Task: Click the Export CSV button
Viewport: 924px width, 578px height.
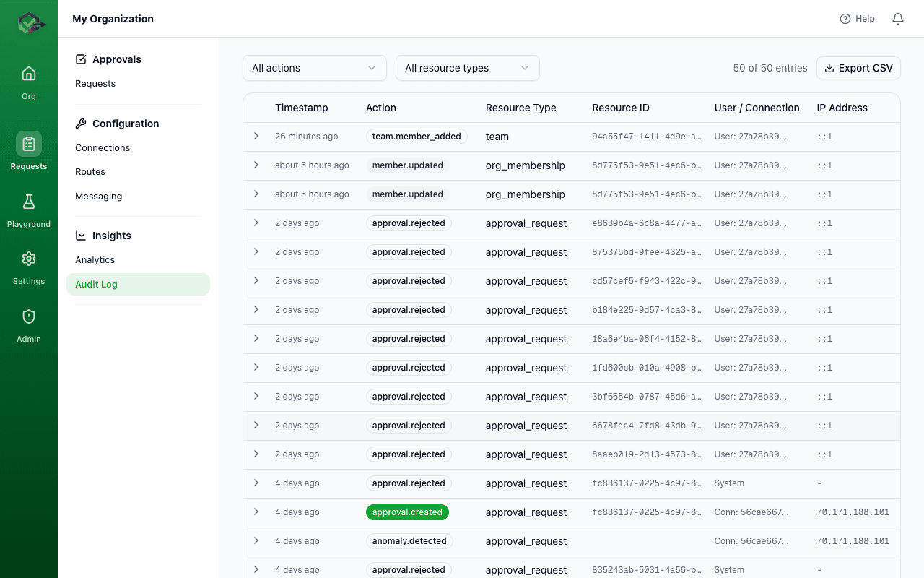Action: (x=858, y=67)
